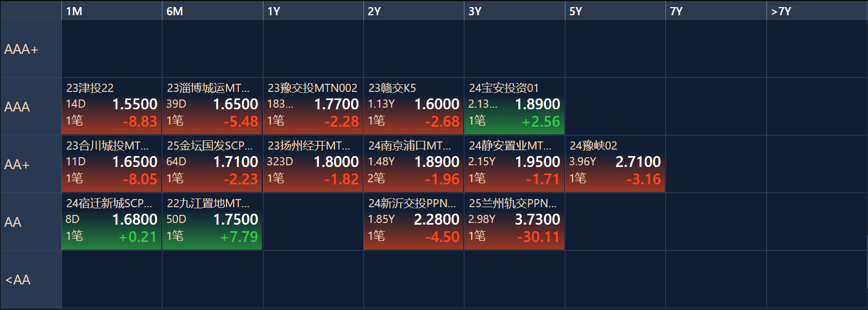Click the green change value +2.56
The width and height of the screenshot is (868, 310).
coord(540,122)
